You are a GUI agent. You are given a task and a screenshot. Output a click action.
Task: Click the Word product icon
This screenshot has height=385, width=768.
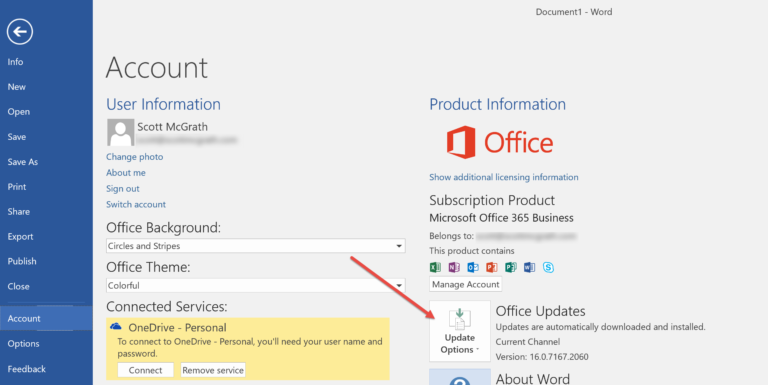pyautogui.click(x=529, y=267)
